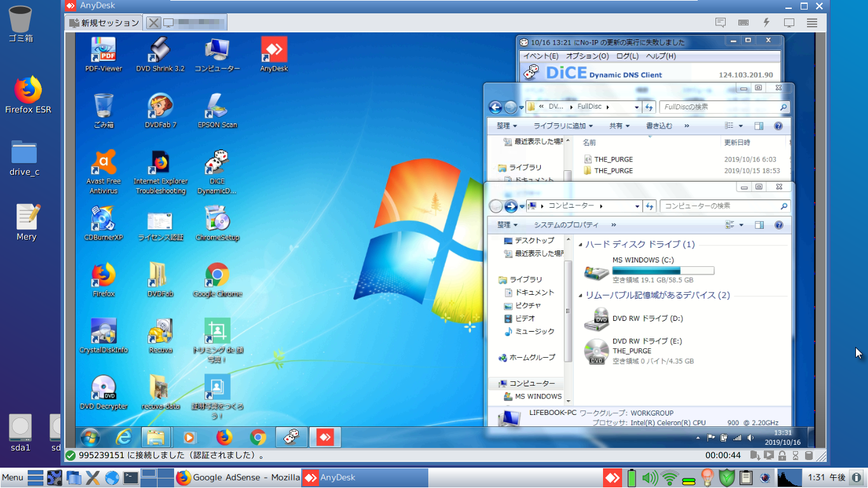Viewport: 868px width, 488px height.
Task: Select CDBurnerXP desktop icon
Action: (x=104, y=224)
